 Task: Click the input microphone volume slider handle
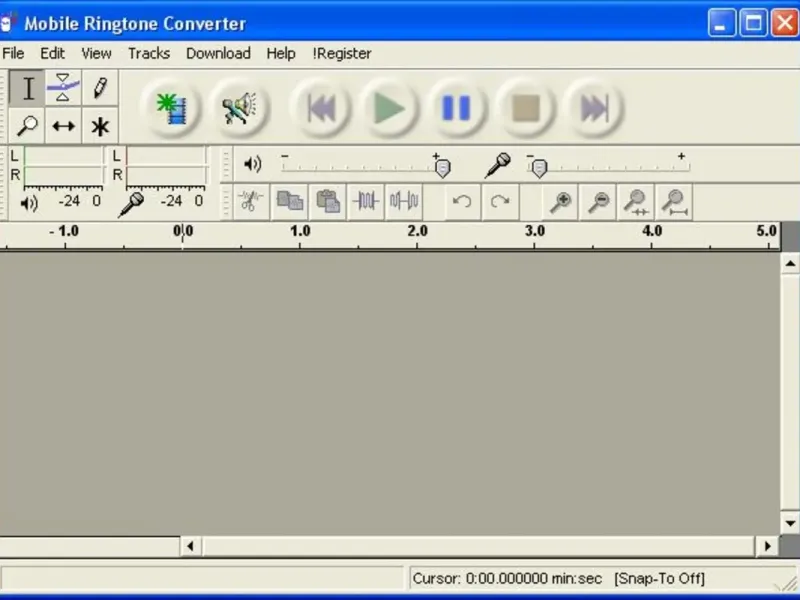[x=539, y=168]
